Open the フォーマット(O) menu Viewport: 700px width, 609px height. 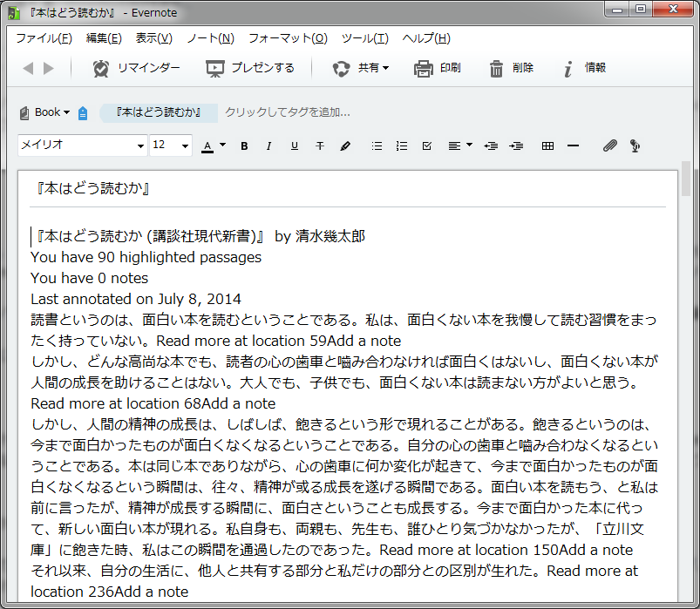(288, 39)
